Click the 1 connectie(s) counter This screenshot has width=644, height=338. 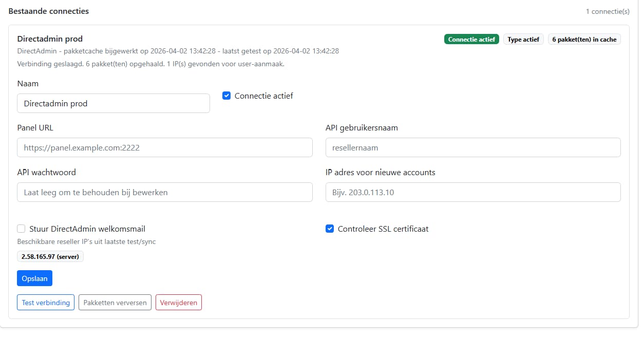coord(608,11)
